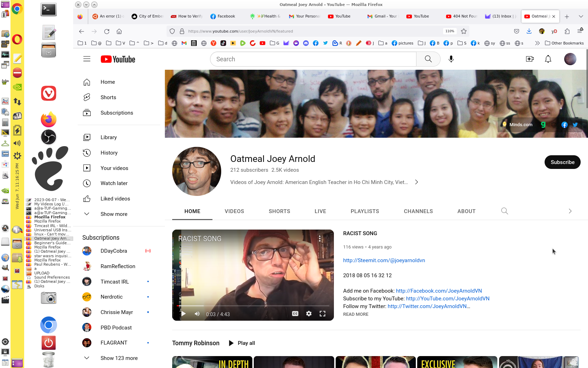Open video player settings gear

pyautogui.click(x=309, y=314)
